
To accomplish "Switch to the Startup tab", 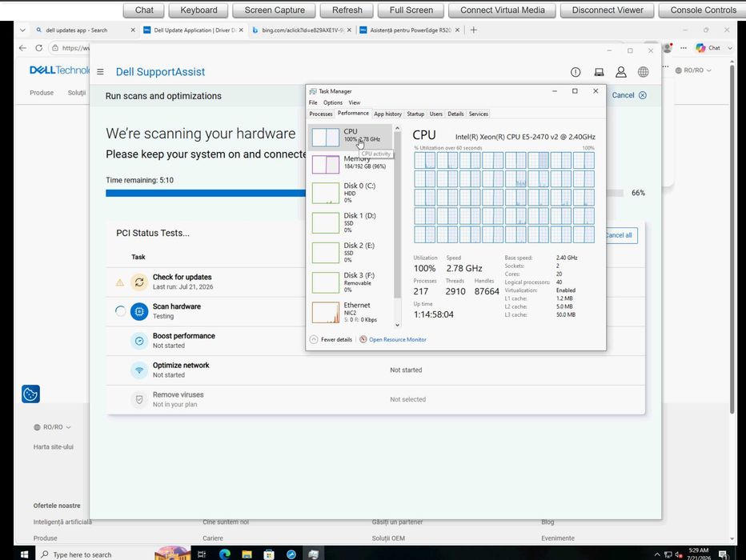I will (415, 114).
